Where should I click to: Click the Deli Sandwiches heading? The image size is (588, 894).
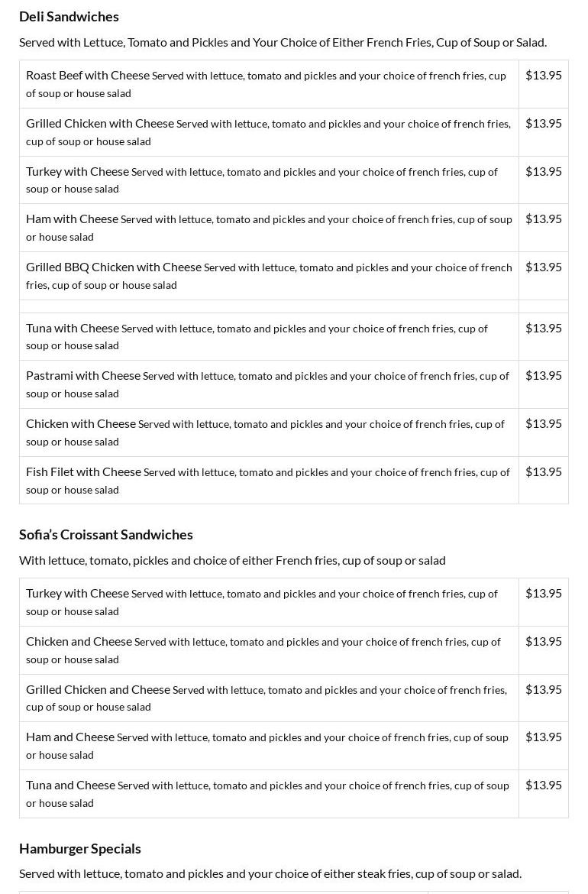(69, 17)
